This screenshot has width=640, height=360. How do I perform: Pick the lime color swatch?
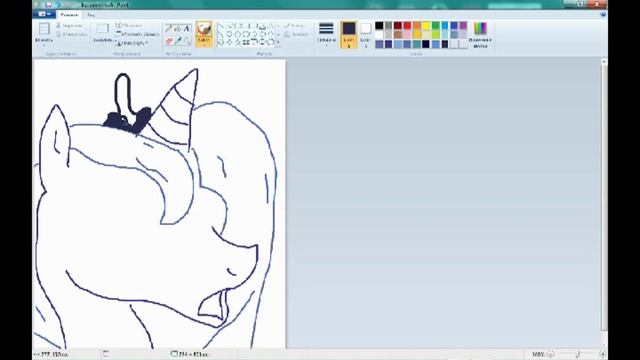coord(436,35)
